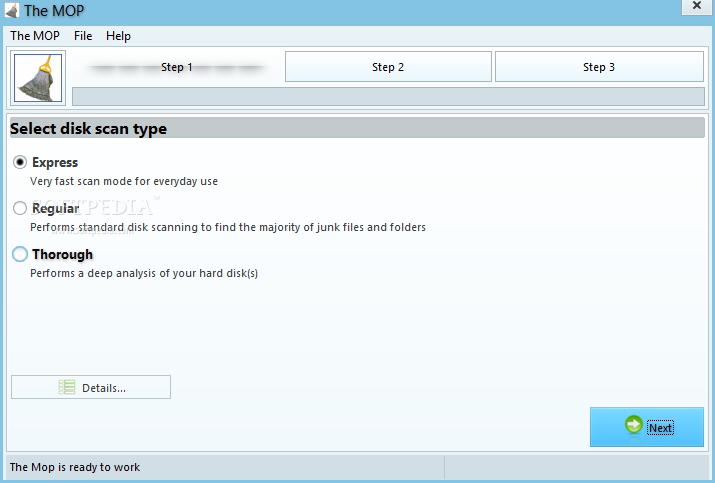
Task: Click the mop logo image
Action: tap(38, 78)
